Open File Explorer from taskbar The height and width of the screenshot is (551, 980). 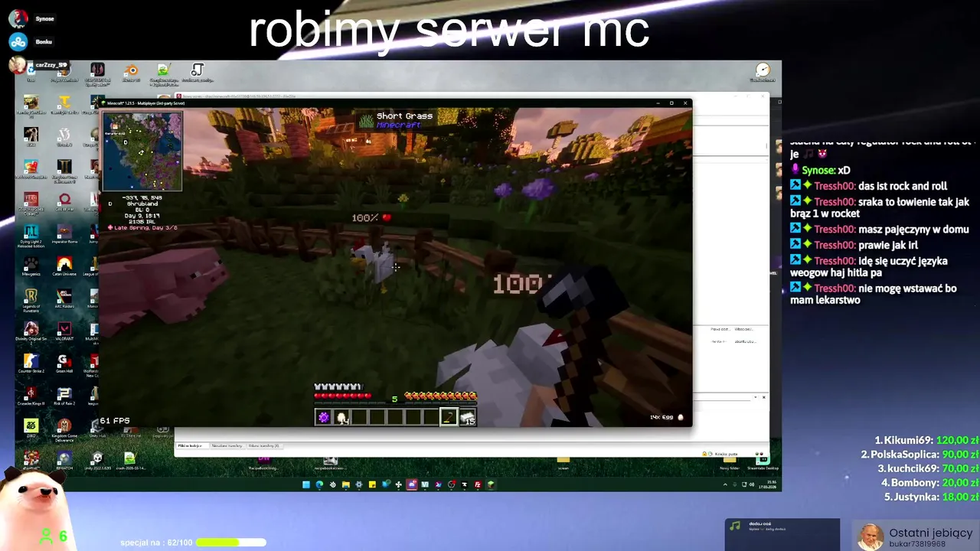[x=346, y=484]
